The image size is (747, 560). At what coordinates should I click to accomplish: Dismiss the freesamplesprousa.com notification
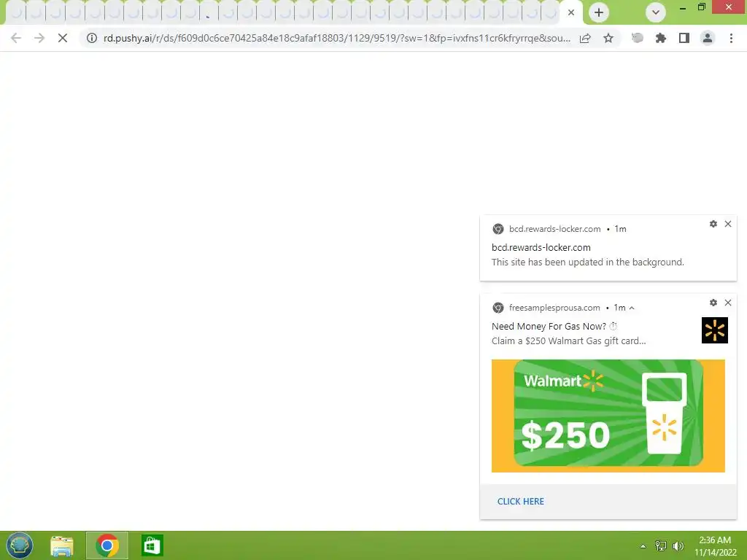[728, 303]
